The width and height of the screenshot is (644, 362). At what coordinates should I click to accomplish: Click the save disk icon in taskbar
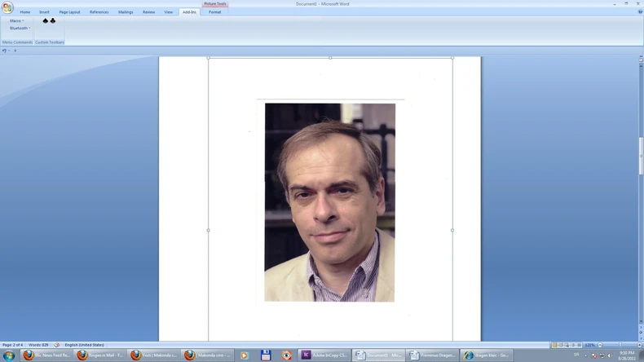tap(266, 355)
